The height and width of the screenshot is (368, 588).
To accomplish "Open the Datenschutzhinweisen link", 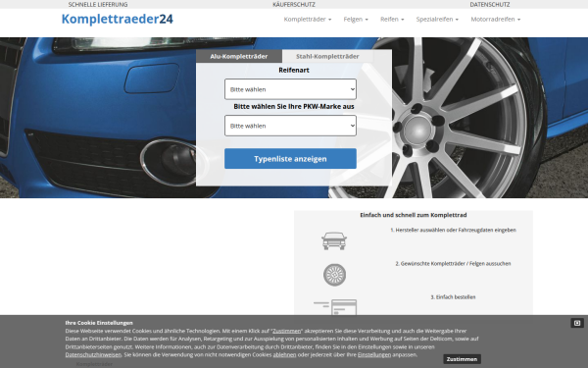I will click(x=93, y=354).
